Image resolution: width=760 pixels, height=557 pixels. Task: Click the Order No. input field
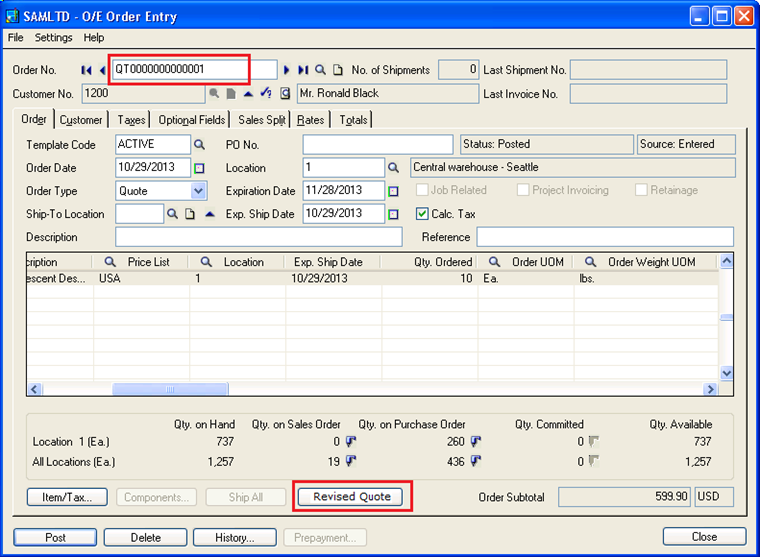pos(194,69)
